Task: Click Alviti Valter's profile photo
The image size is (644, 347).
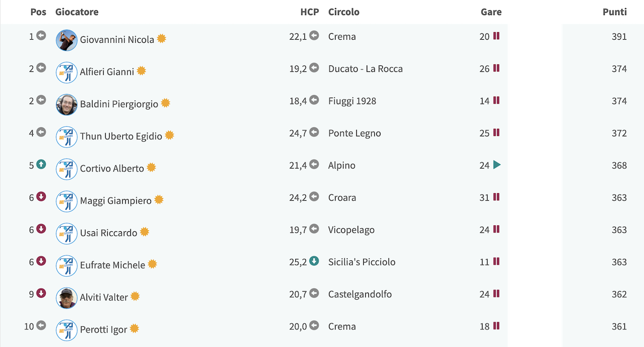Action: [x=66, y=298]
